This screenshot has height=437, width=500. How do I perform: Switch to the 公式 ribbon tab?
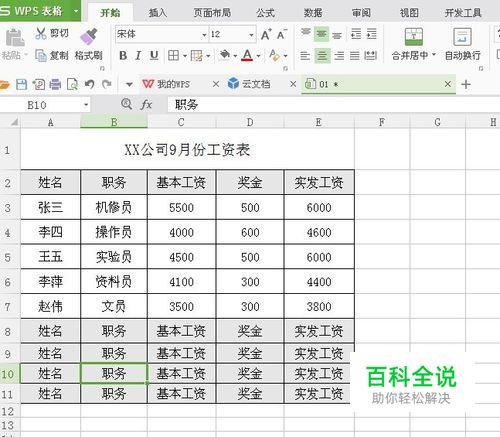(265, 13)
